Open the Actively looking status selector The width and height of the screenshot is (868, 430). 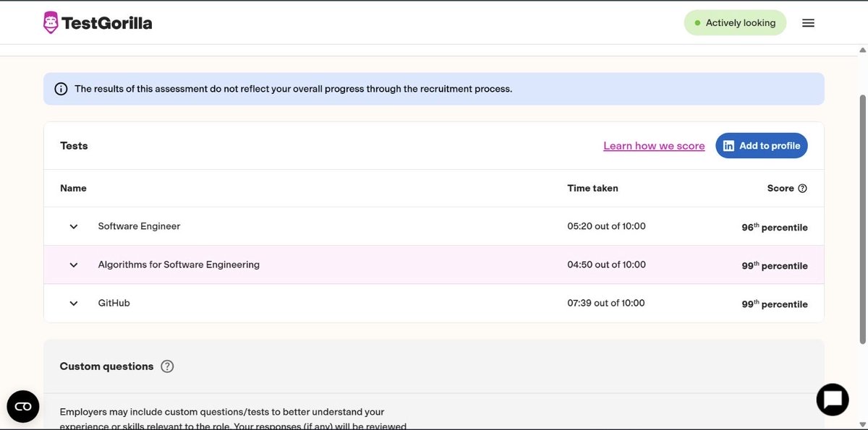pyautogui.click(x=735, y=23)
